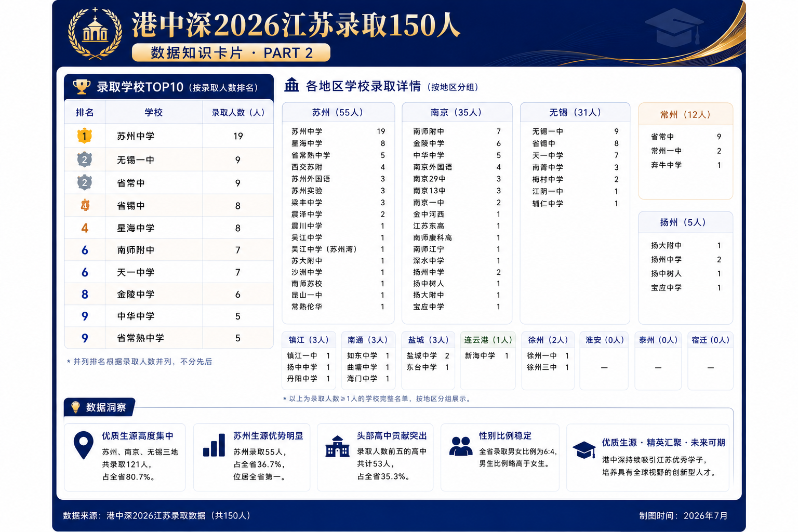Click the building icon beside 各地区学校录取详情
This screenshot has height=532, width=798.
pyautogui.click(x=291, y=85)
